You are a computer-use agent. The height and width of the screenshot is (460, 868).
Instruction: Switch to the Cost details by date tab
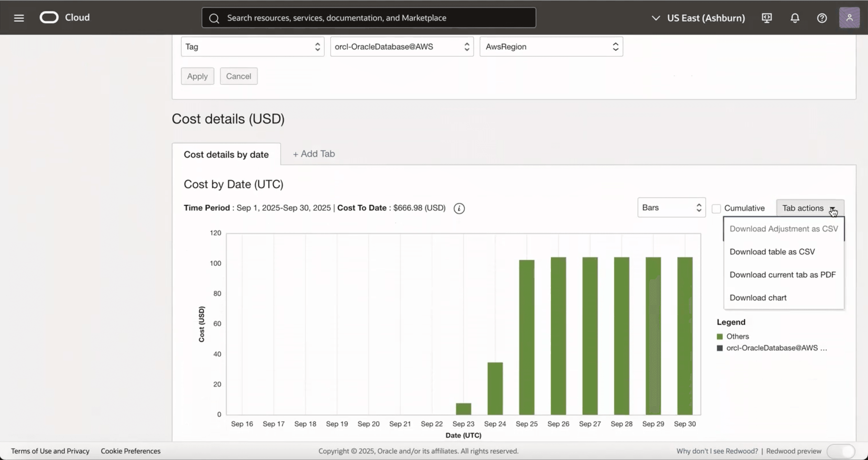(x=226, y=154)
